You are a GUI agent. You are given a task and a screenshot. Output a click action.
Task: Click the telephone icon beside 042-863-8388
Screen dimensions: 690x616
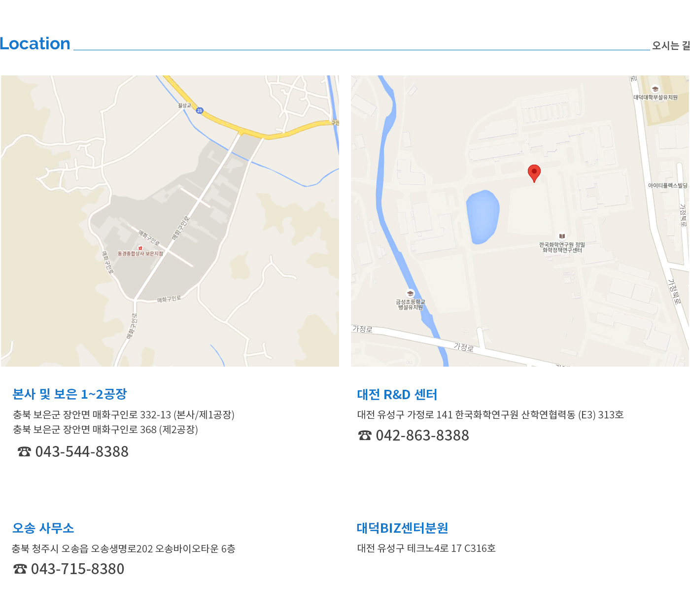click(365, 436)
